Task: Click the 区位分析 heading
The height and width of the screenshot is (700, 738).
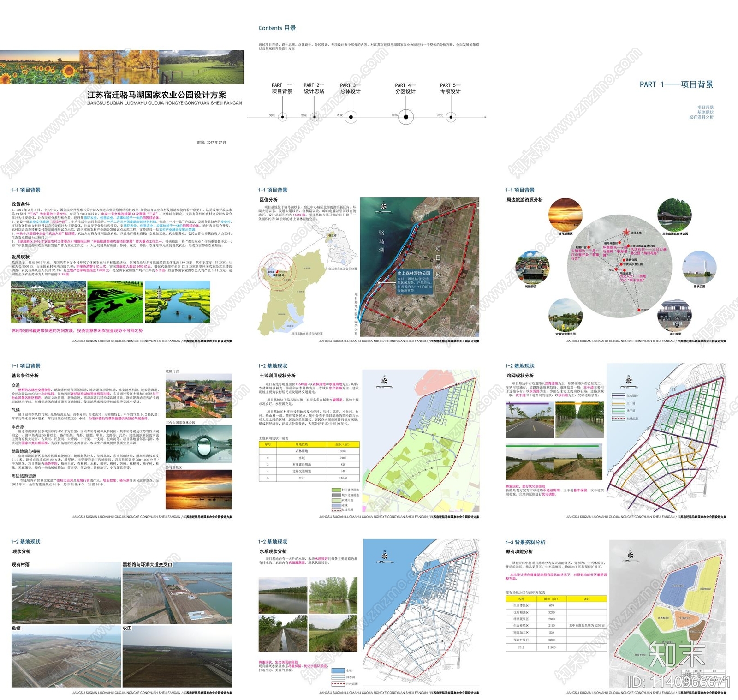Action: [x=268, y=200]
